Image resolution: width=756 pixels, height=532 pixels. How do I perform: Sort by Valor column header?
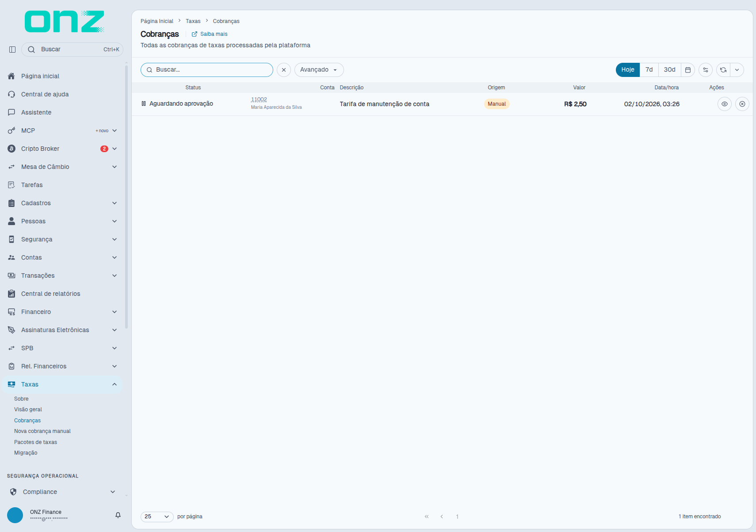point(579,88)
